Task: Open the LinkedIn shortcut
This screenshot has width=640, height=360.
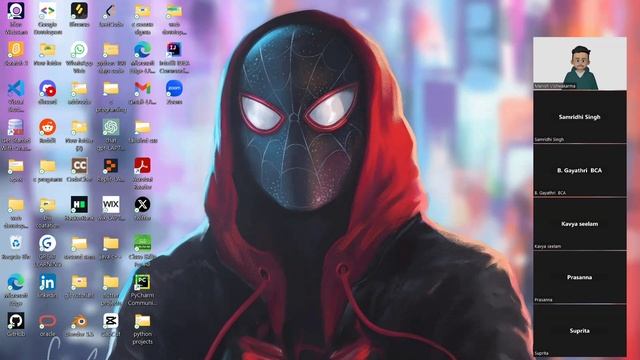Action: tap(47, 282)
